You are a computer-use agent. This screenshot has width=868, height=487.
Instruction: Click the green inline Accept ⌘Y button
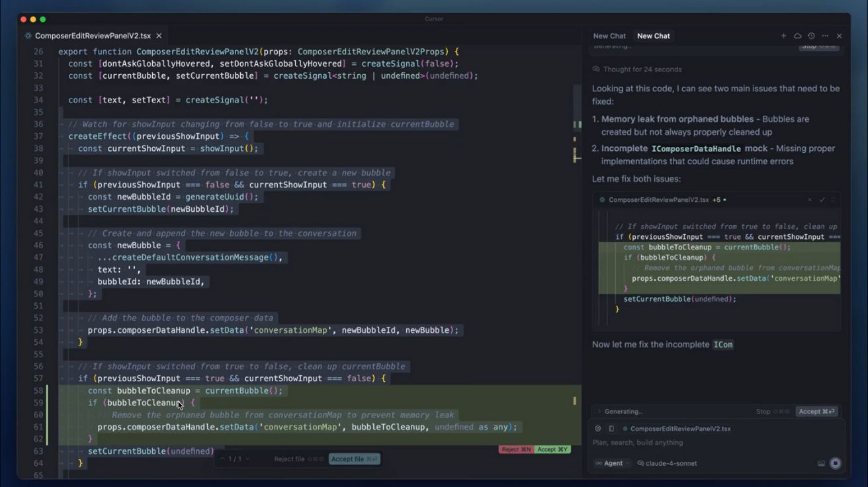552,450
